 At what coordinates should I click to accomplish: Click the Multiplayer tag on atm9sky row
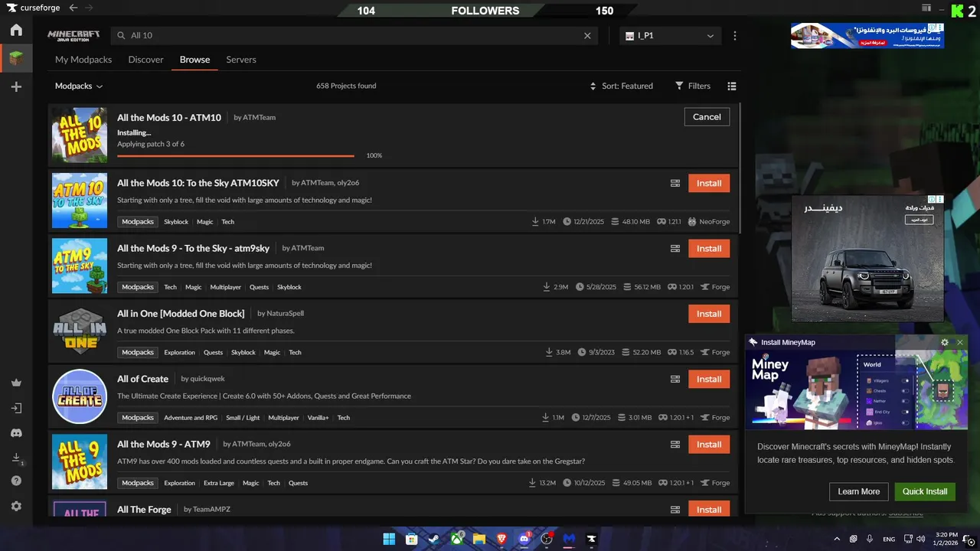click(226, 288)
